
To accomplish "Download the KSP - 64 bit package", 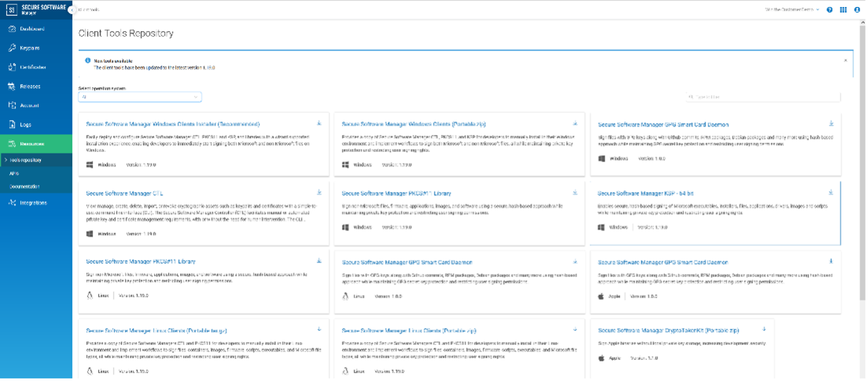I will point(831,192).
